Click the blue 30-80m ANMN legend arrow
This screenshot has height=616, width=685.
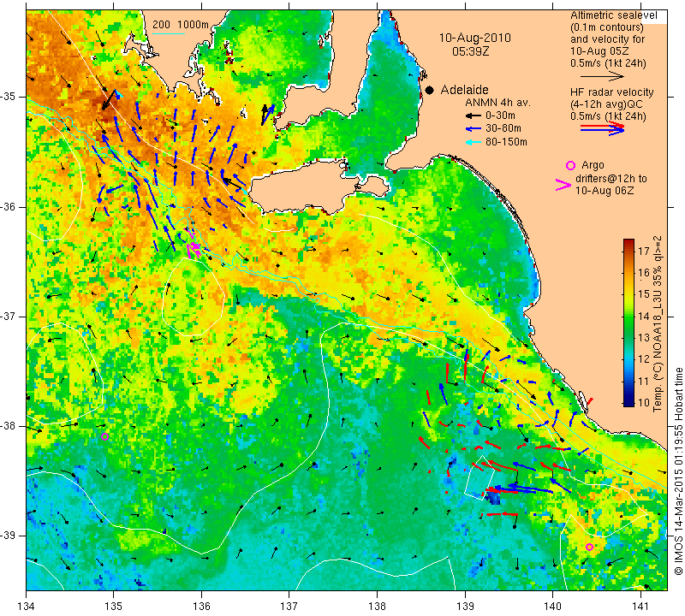tap(474, 129)
